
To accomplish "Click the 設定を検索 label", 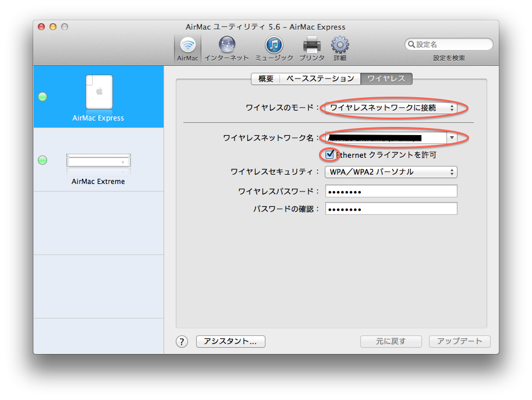I will click(449, 58).
